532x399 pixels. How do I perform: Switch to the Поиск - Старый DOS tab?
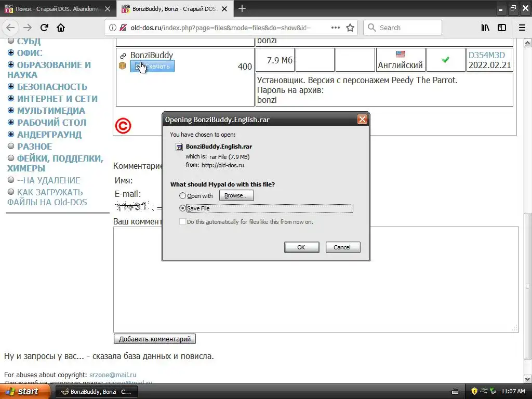point(58,9)
